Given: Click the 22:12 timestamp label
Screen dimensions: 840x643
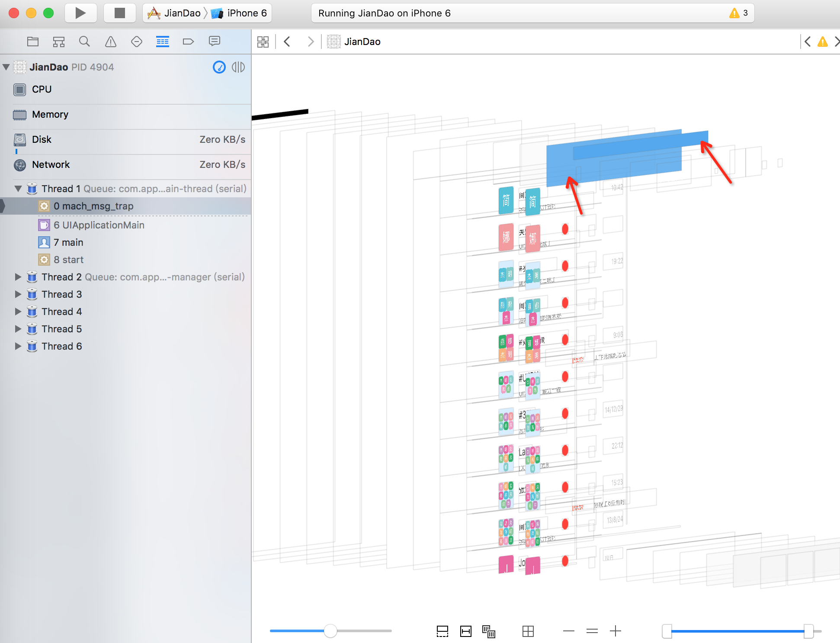Looking at the screenshot, I should (x=617, y=446).
